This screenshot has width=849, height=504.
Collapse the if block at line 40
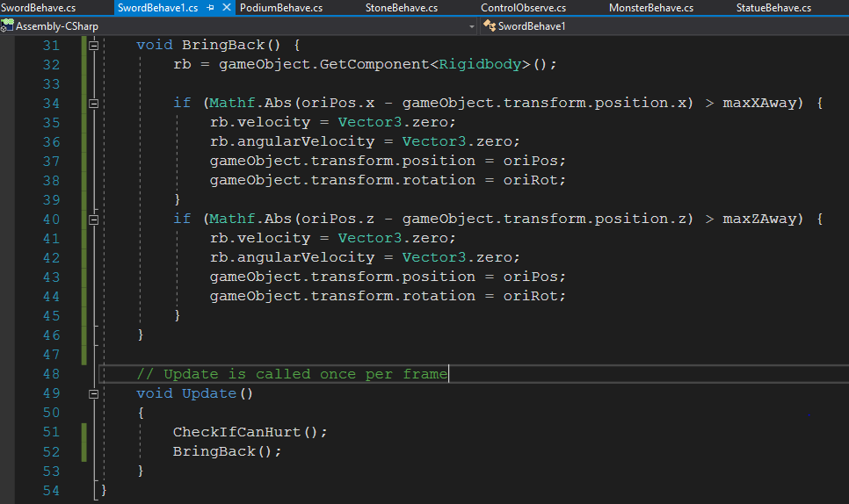[94, 220]
